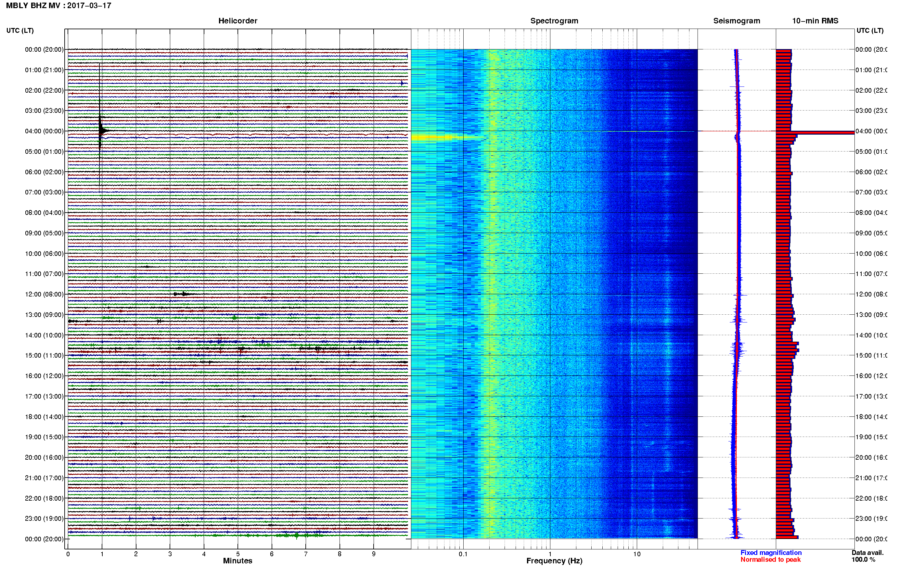
Task: Click the '00:00 (20:00)' label at top left
Action: pyautogui.click(x=44, y=49)
